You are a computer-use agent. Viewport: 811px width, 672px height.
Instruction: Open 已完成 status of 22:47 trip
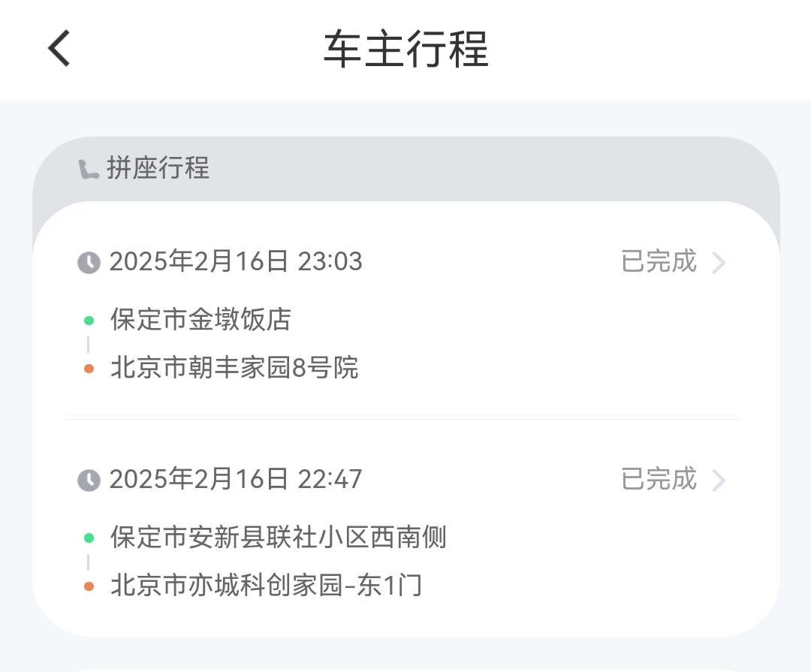tap(659, 479)
